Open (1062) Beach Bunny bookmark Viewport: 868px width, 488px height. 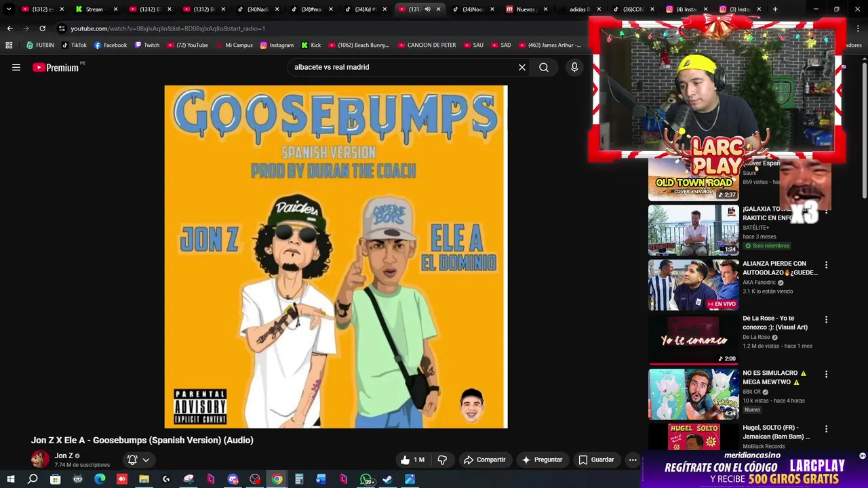tap(359, 45)
